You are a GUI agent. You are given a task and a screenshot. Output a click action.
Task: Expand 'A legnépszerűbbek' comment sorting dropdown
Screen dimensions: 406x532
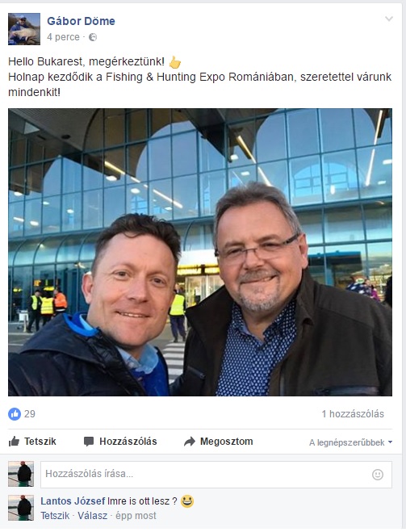pos(351,442)
